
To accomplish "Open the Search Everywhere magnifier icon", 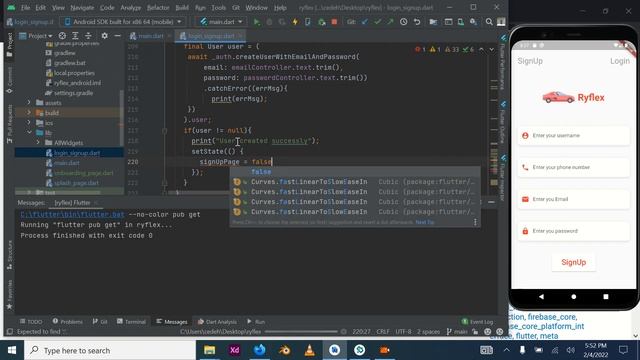I will [489, 22].
